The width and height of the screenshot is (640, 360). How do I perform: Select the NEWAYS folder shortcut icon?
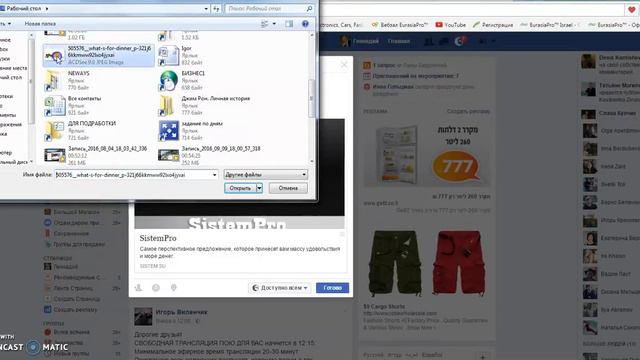[x=53, y=80]
